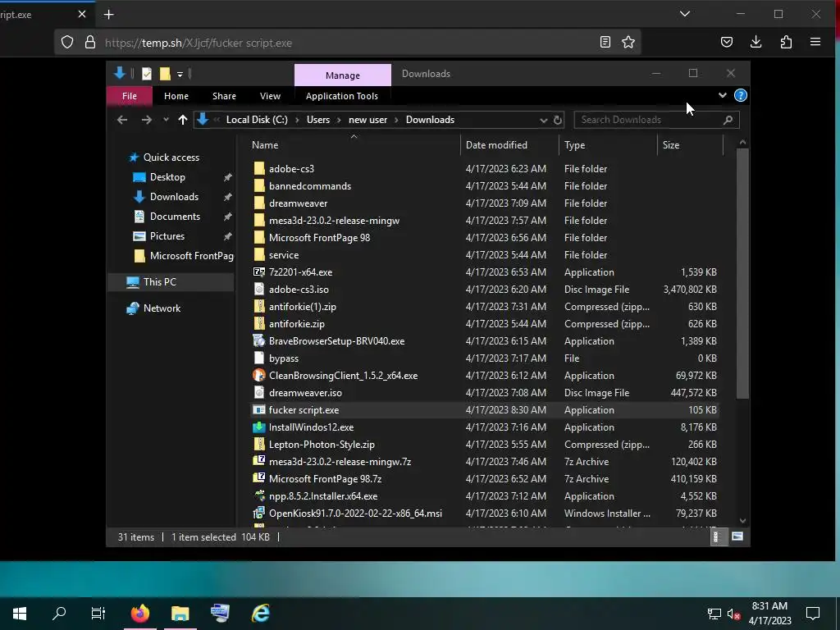
Task: Expand chevron after new user breadcrumb
Action: [396, 120]
